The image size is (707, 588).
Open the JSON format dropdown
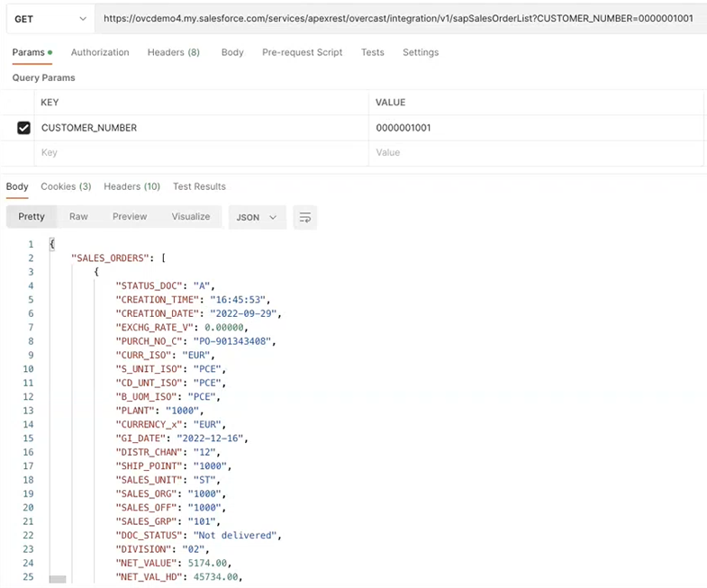[x=257, y=217]
